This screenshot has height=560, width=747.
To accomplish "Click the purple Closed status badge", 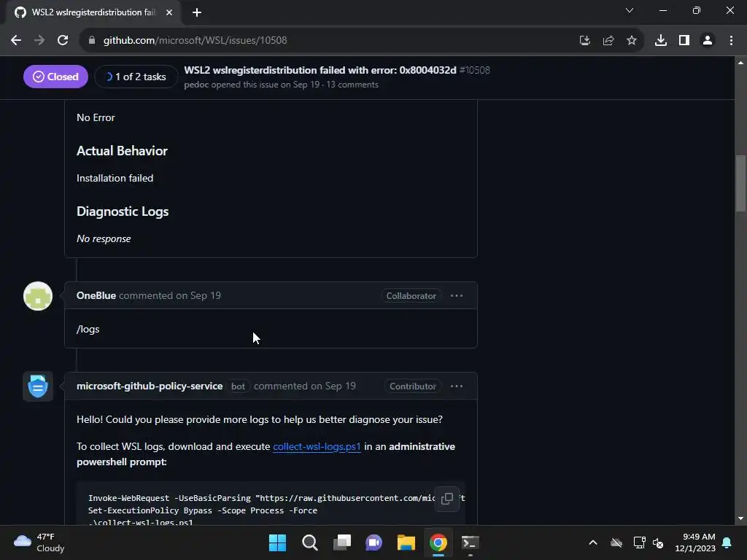I will tap(55, 77).
